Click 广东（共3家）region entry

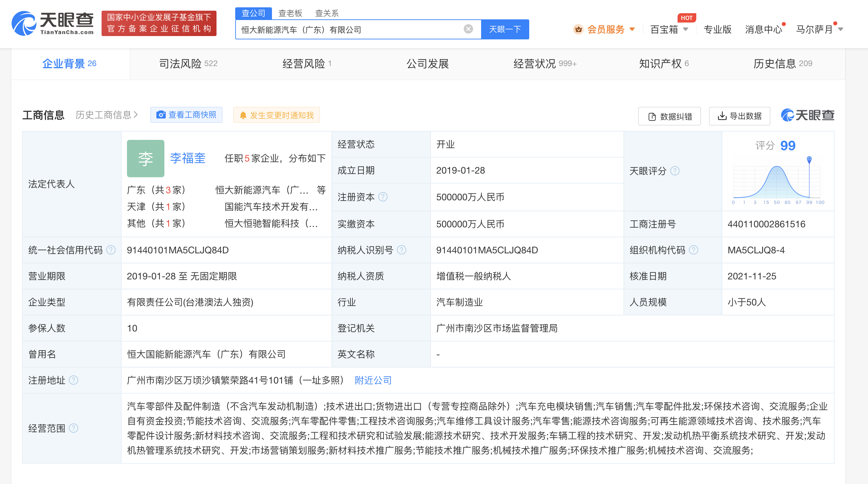[x=156, y=190]
